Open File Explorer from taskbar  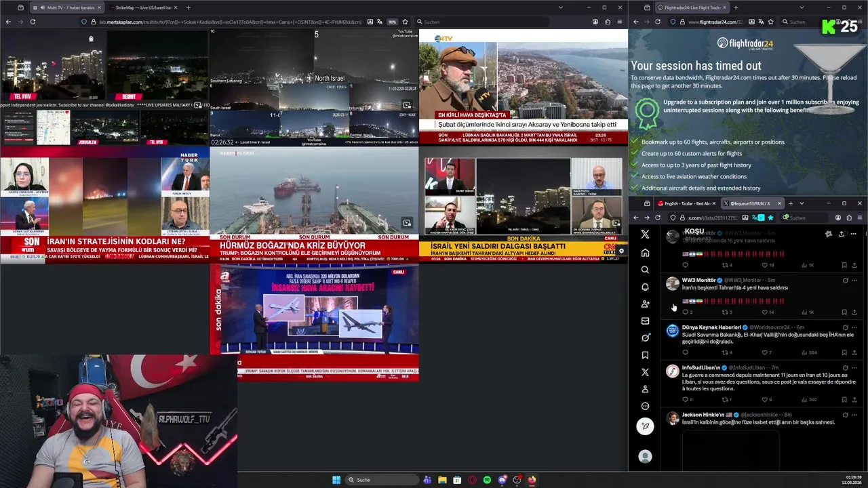pyautogui.click(x=442, y=480)
